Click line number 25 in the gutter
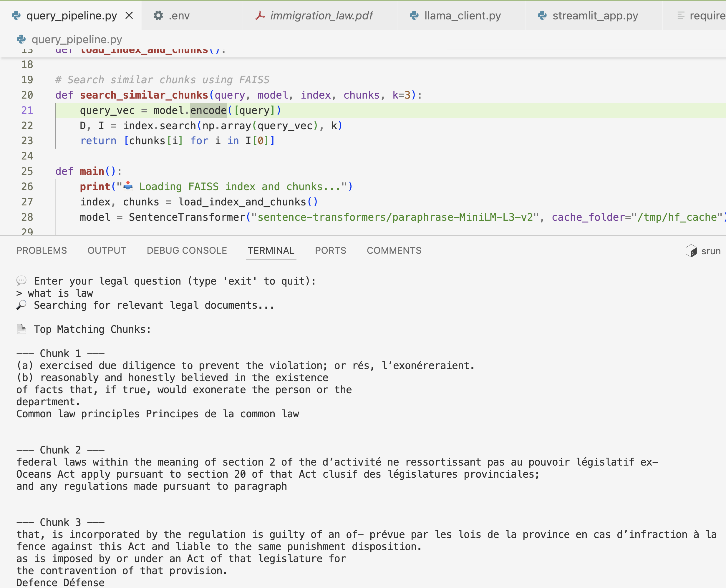726x588 pixels. 27,171
